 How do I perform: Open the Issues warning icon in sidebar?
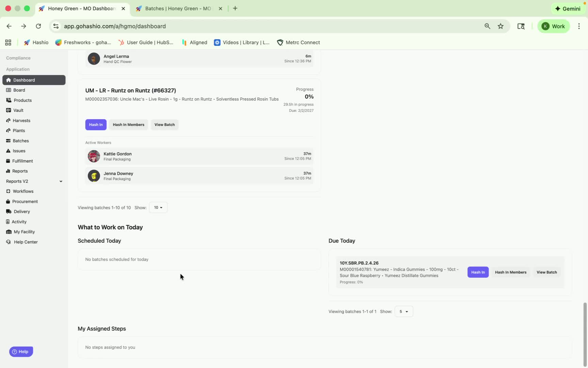(8, 151)
